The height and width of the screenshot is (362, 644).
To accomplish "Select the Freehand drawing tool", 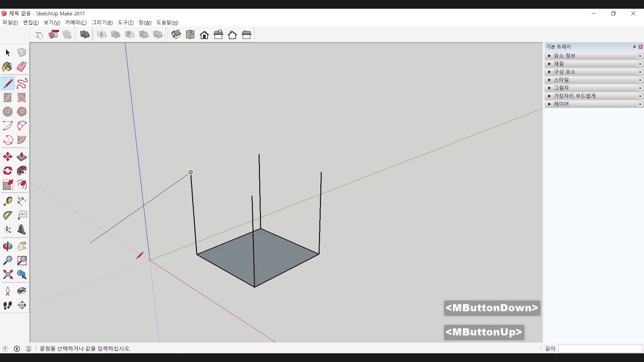I will 21,83.
